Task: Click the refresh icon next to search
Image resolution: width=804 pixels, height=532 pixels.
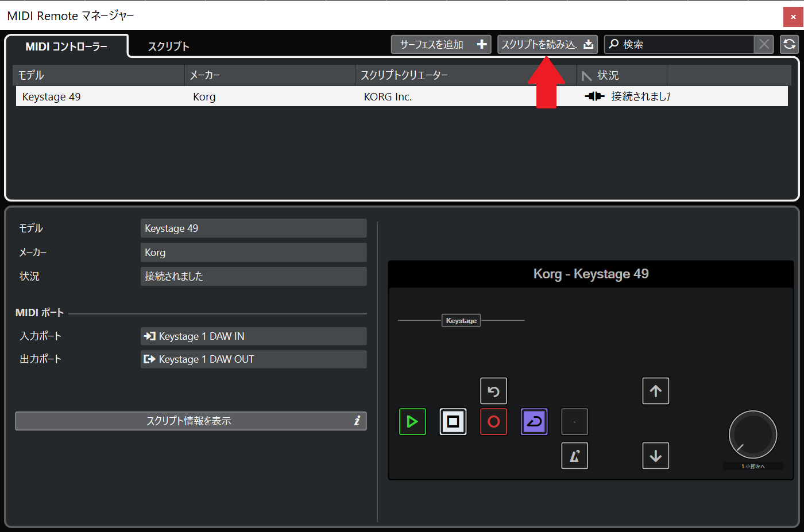Action: (790, 44)
